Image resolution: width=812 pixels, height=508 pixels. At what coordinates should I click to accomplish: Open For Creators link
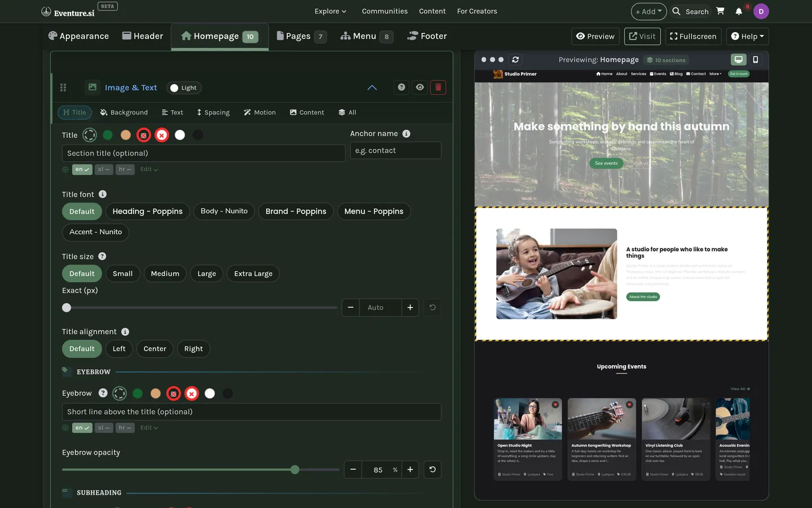tap(477, 11)
